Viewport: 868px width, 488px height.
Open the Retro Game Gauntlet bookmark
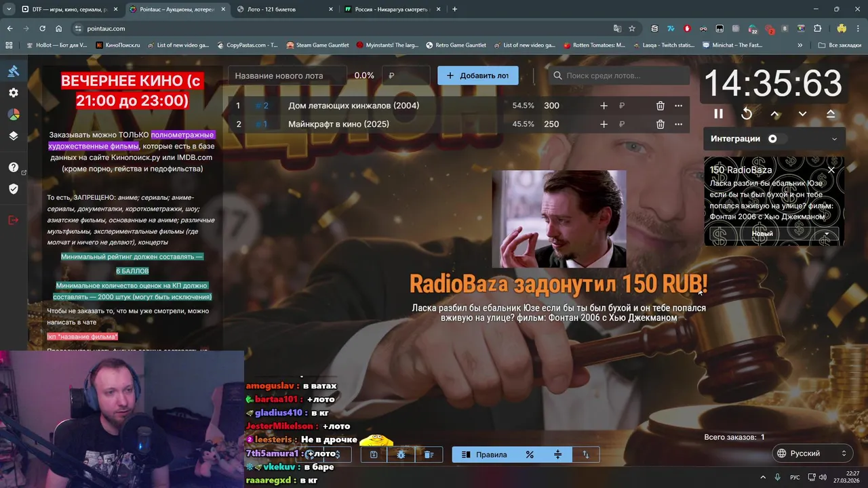456,45
